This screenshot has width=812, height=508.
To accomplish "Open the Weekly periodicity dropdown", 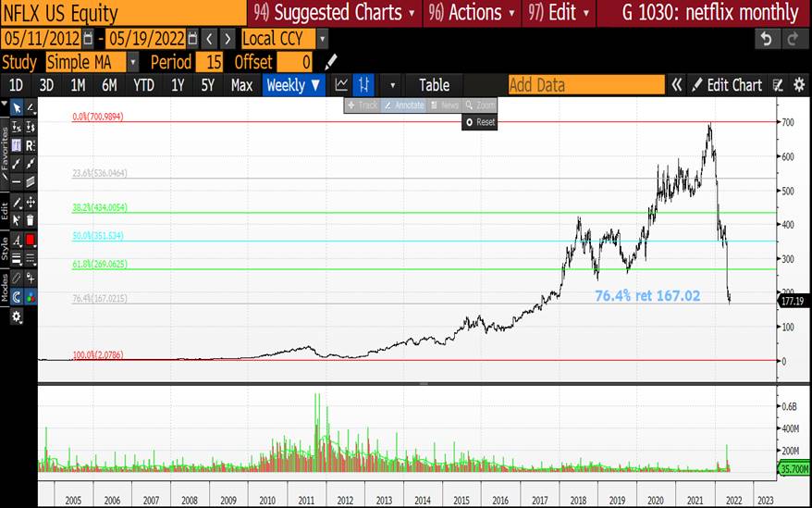I will coord(293,85).
